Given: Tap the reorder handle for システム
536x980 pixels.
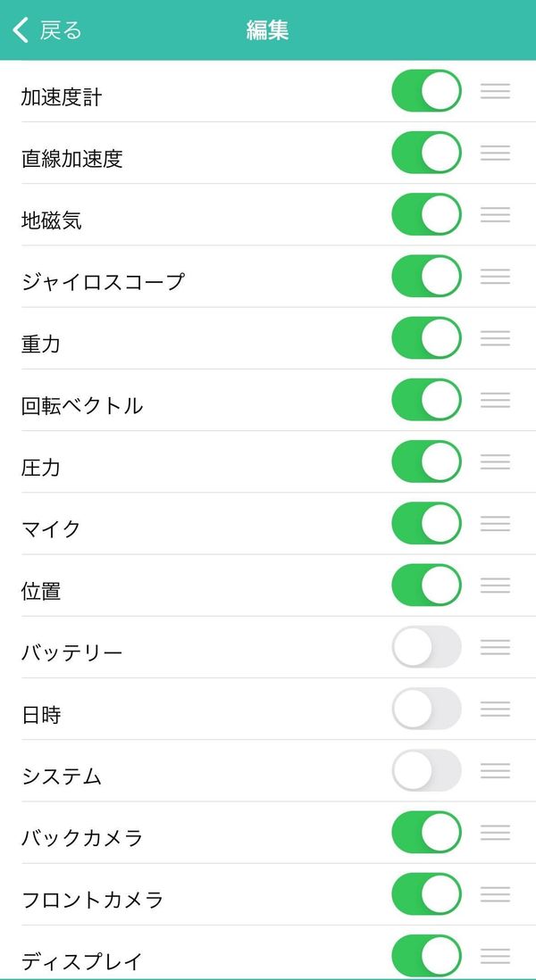Looking at the screenshot, I should click(x=495, y=771).
